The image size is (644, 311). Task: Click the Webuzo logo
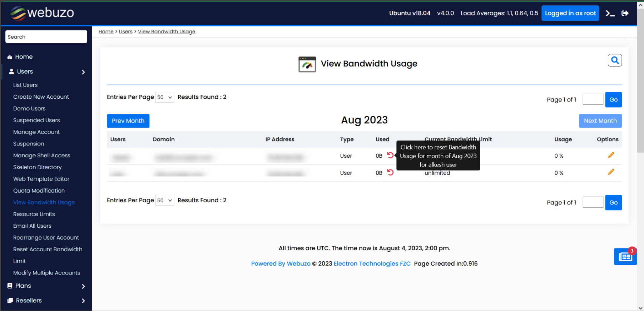(42, 13)
